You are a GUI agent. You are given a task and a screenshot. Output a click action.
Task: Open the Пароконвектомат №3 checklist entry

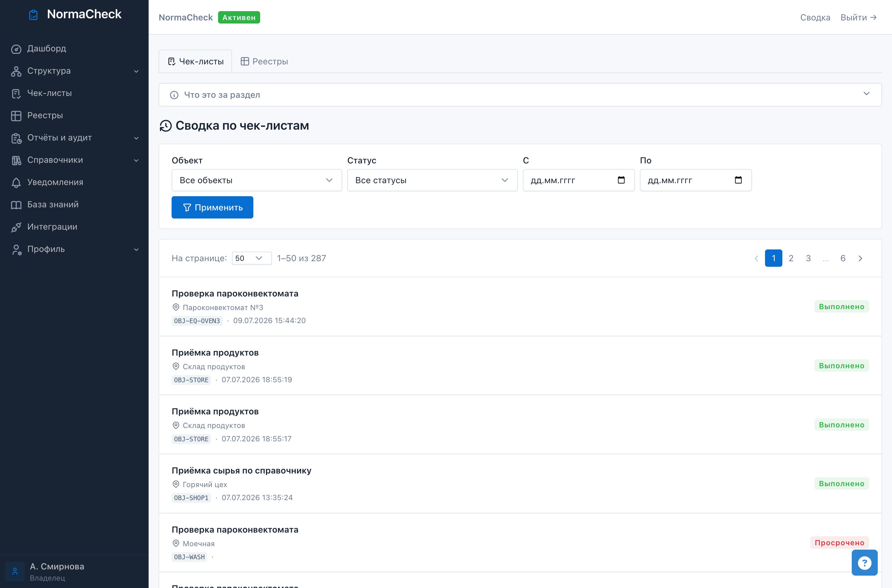(520, 307)
